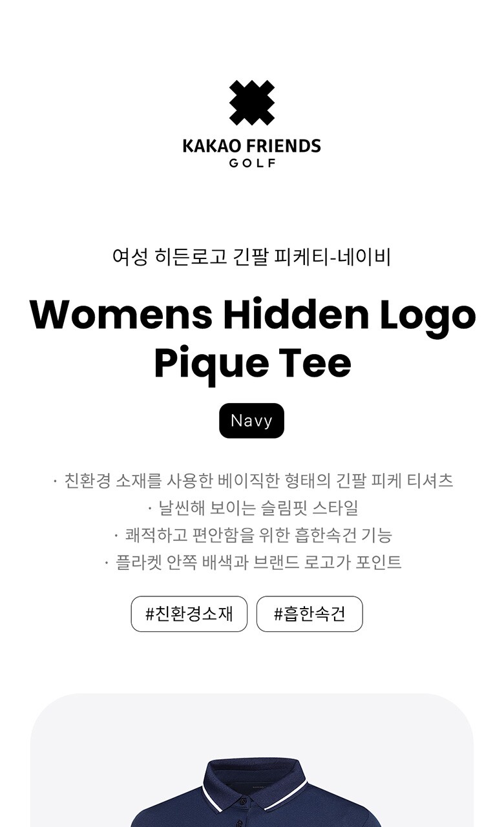Image resolution: width=504 pixels, height=827 pixels.
Task: Tap the #흡한속건 hashtag button
Action: (310, 614)
